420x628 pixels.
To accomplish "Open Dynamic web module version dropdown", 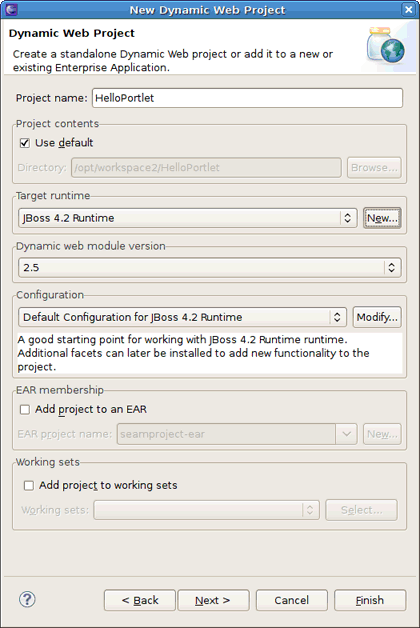I will point(209,268).
